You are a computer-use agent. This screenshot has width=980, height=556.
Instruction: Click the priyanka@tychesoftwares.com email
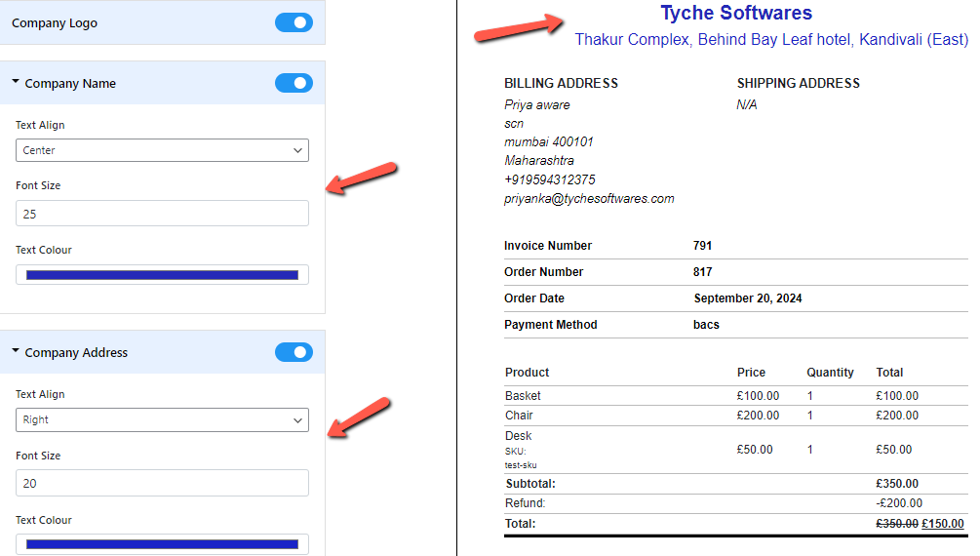click(x=589, y=199)
